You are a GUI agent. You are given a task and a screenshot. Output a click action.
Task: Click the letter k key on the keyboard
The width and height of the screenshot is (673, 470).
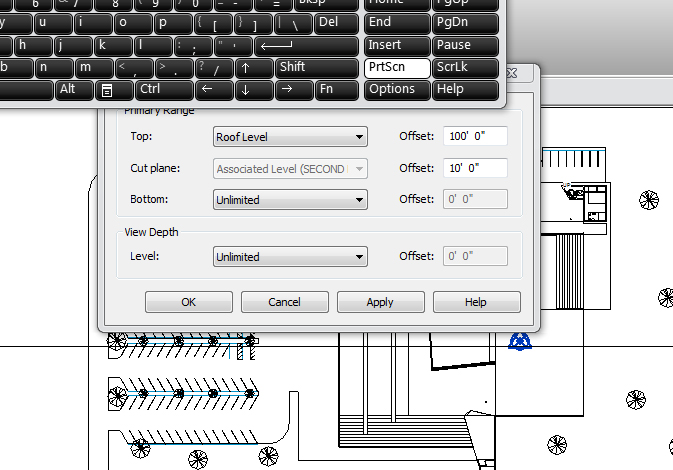[113, 45]
